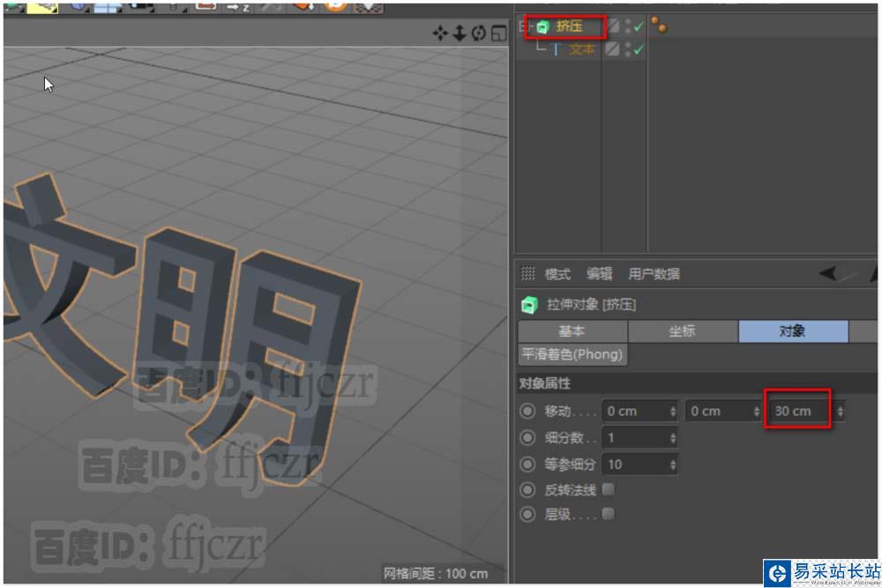Toggle the active viewport maximize icon
Screen dimensions: 882x588
(x=498, y=33)
